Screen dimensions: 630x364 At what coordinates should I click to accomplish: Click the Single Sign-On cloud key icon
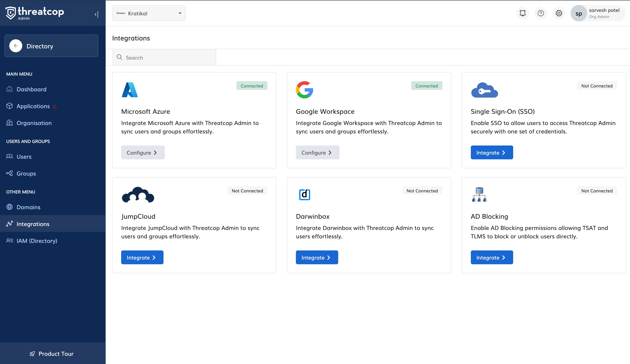tap(484, 90)
